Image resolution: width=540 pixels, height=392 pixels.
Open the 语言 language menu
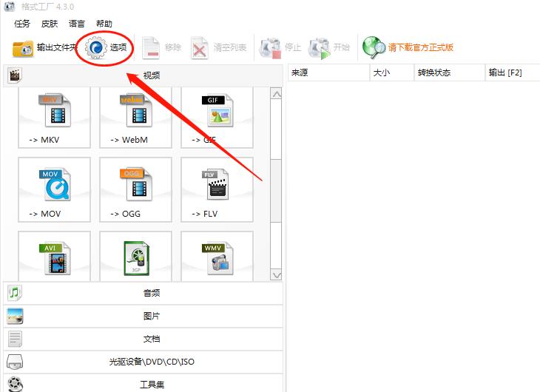click(76, 24)
